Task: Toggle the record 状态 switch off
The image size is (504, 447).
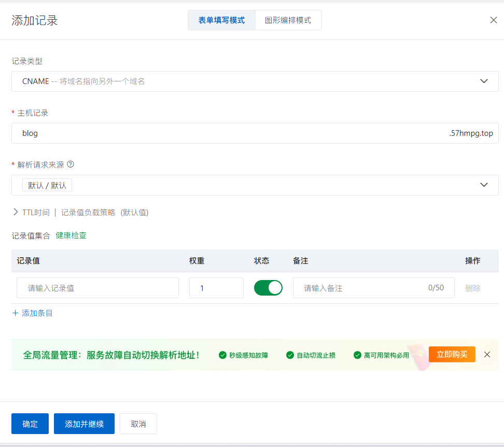Action: click(x=268, y=288)
